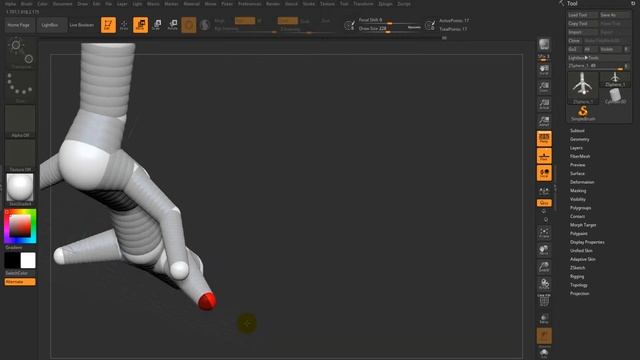Open the Document menu
The width and height of the screenshot is (640, 360).
click(62, 4)
